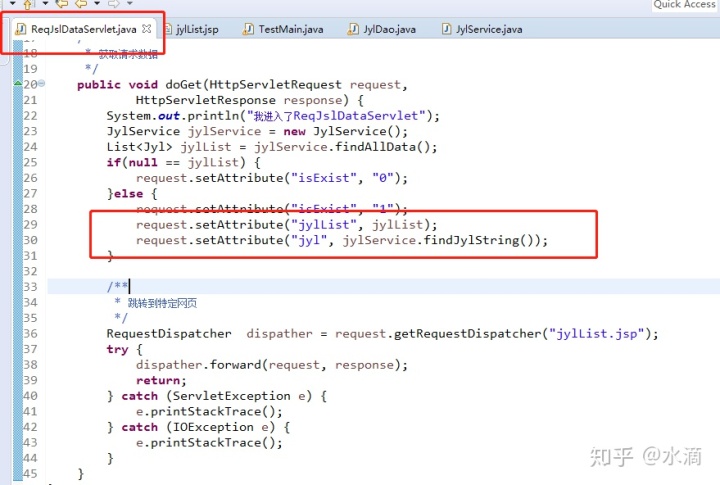Open the Forward history dropdown arrow
The width and height of the screenshot is (720, 485).
(x=130, y=4)
